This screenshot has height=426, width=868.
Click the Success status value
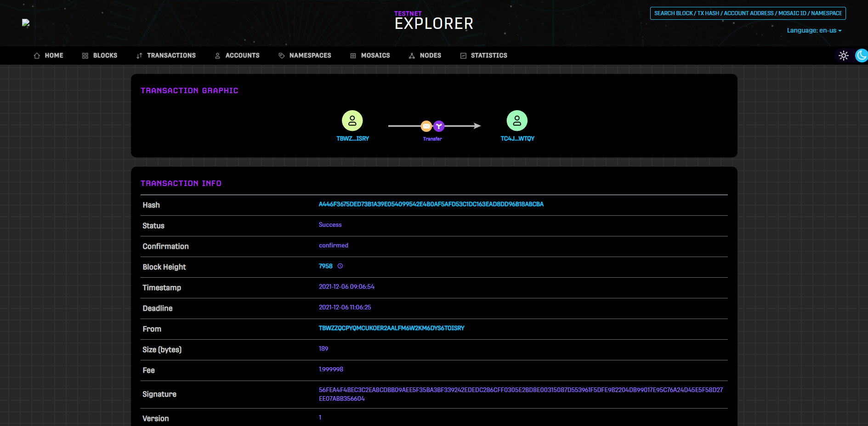click(330, 225)
